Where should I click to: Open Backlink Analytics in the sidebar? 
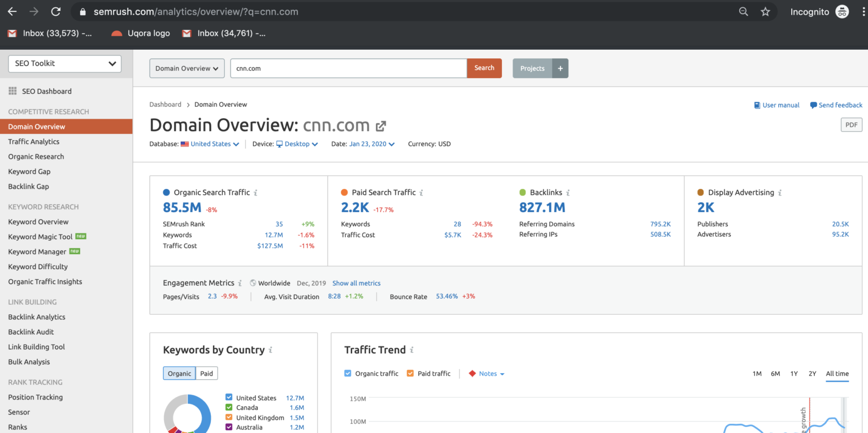pyautogui.click(x=37, y=317)
